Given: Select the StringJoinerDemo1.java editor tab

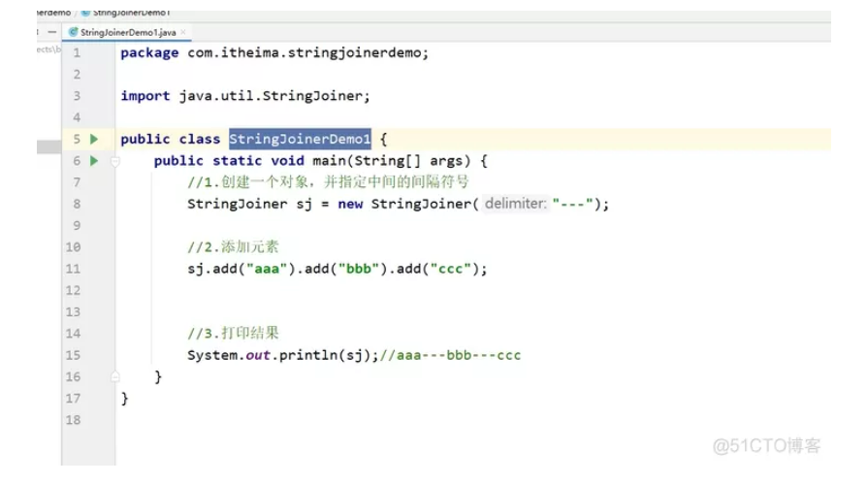Looking at the screenshot, I should point(128,32).
